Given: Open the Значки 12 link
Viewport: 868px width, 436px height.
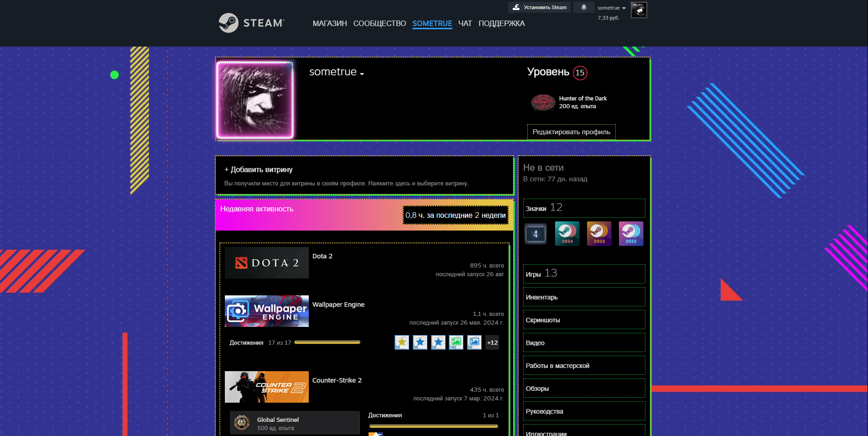Looking at the screenshot, I should [x=584, y=208].
